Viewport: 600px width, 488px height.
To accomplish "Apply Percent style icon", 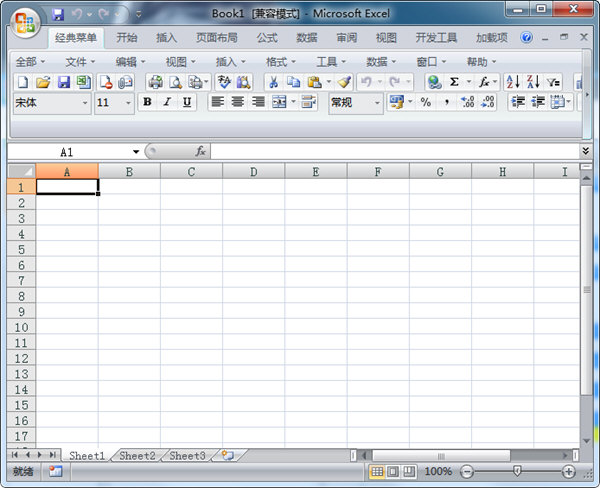I will coord(426,102).
